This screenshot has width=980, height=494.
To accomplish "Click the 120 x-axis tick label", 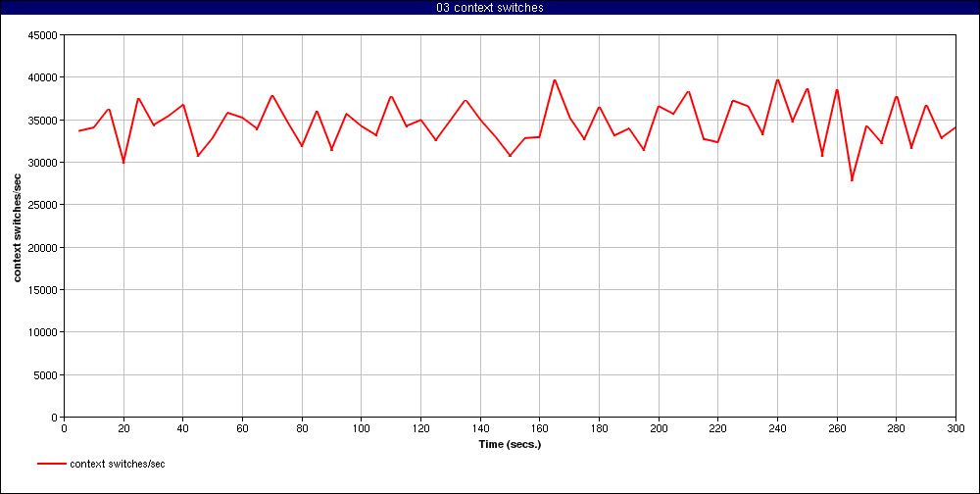I will 420,427.
